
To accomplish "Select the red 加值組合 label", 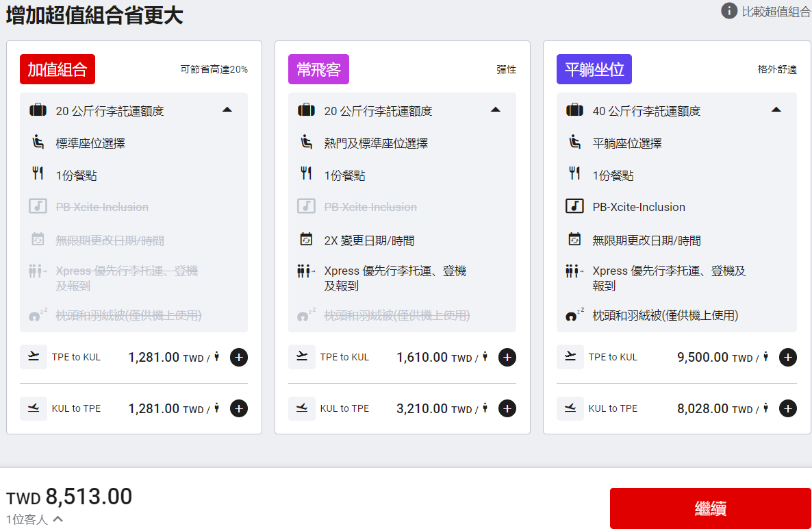I will 58,69.
